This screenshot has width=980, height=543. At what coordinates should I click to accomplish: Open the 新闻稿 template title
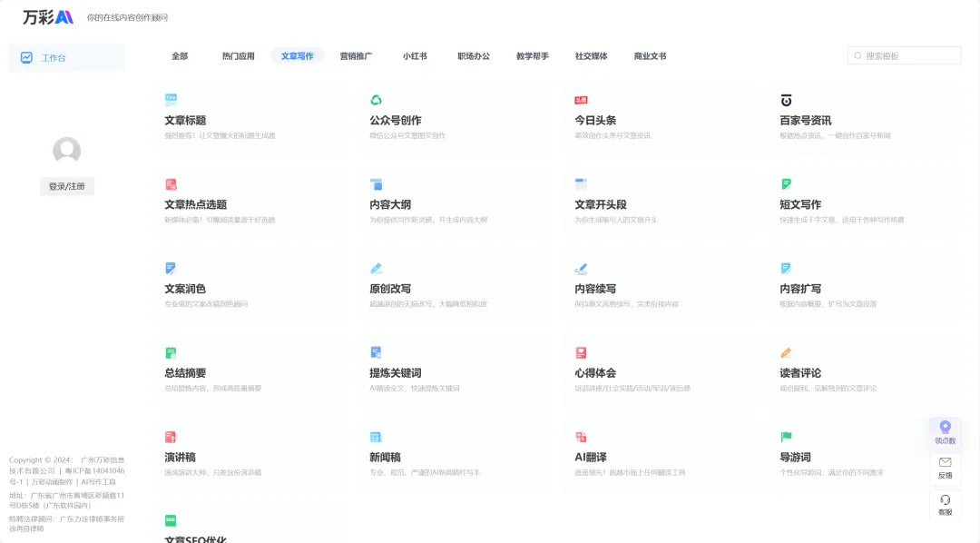(385, 458)
